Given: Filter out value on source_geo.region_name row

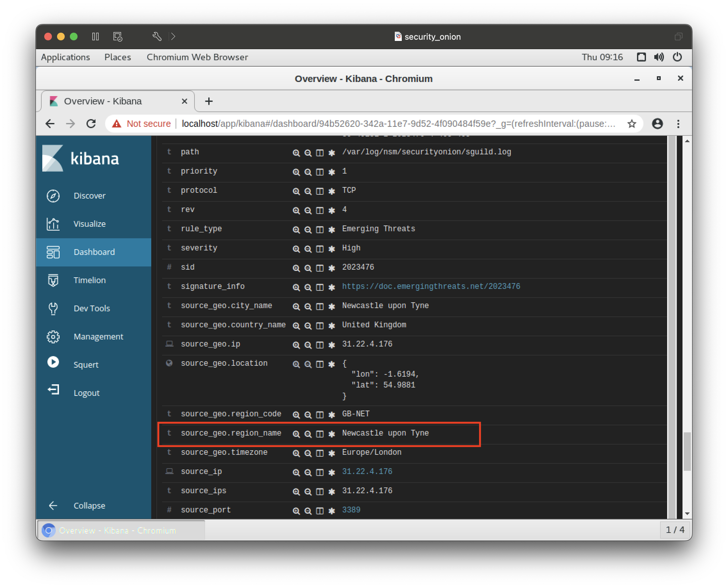Looking at the screenshot, I should [308, 434].
